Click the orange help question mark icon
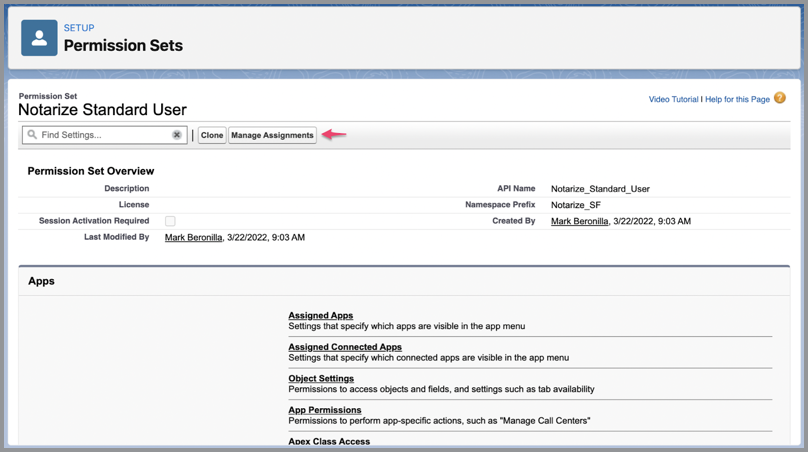808x452 pixels. point(780,98)
